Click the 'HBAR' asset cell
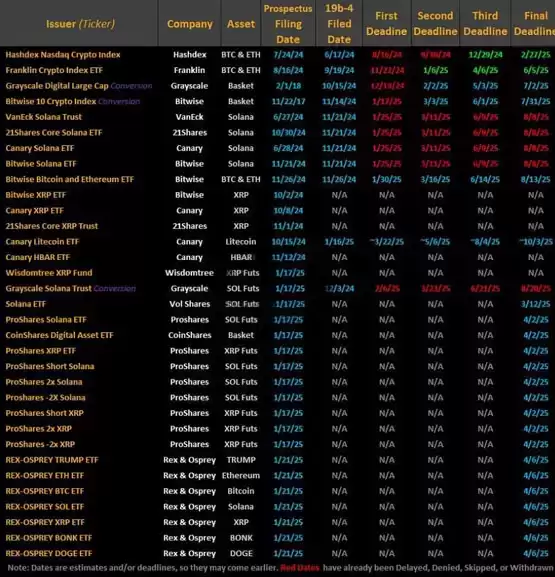 [241, 257]
